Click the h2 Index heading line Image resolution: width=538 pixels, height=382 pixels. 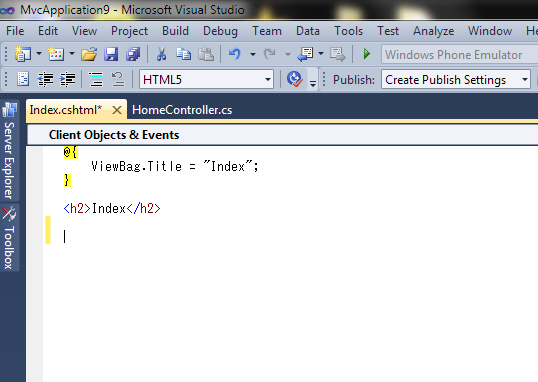pos(112,208)
